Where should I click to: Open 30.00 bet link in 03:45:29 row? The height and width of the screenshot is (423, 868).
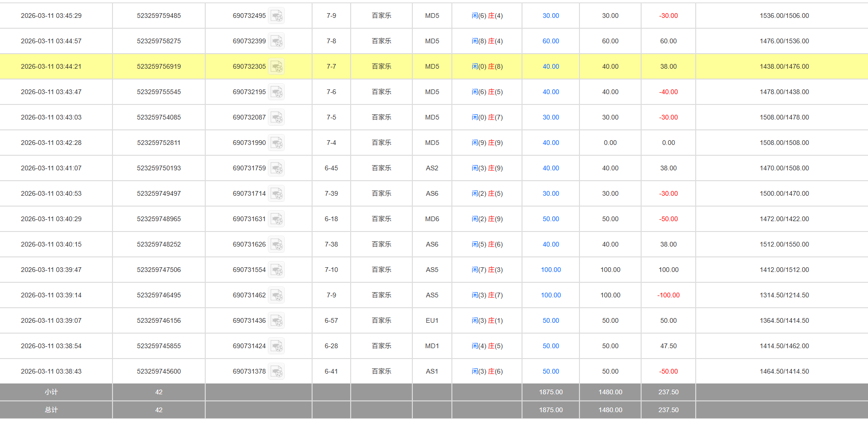pos(550,16)
